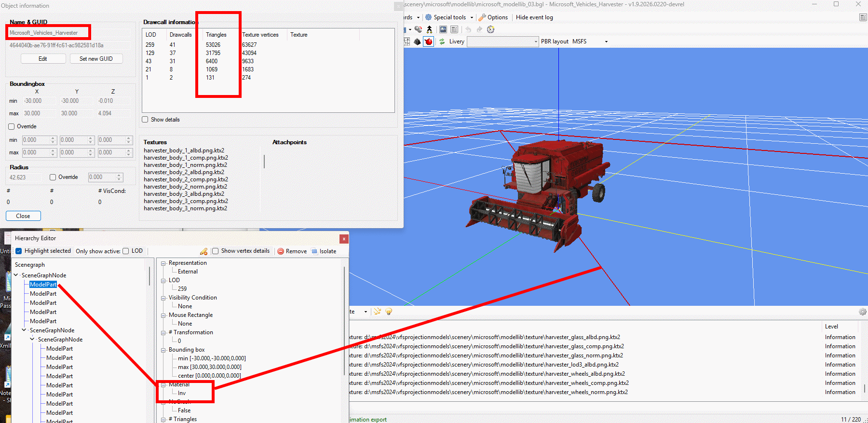Click Hide event log
Image resolution: width=868 pixels, height=423 pixels.
pos(534,17)
